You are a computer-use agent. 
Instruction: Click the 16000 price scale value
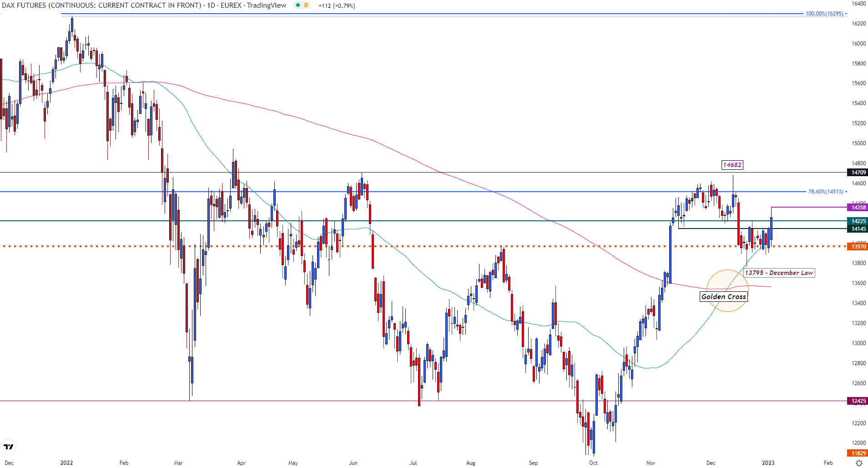click(859, 44)
